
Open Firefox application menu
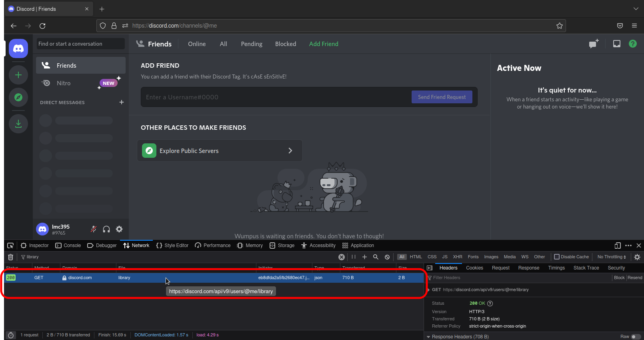click(634, 26)
